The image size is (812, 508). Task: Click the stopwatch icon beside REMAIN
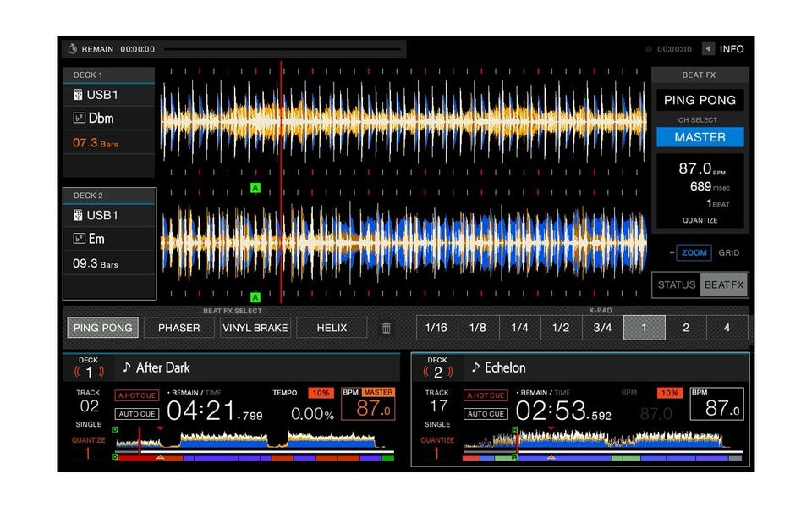pyautogui.click(x=73, y=49)
